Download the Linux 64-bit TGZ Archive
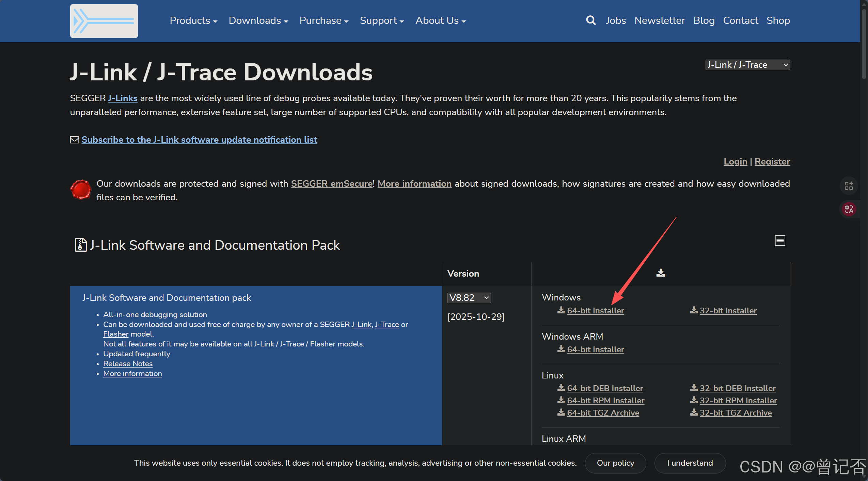Image resolution: width=868 pixels, height=481 pixels. point(603,413)
